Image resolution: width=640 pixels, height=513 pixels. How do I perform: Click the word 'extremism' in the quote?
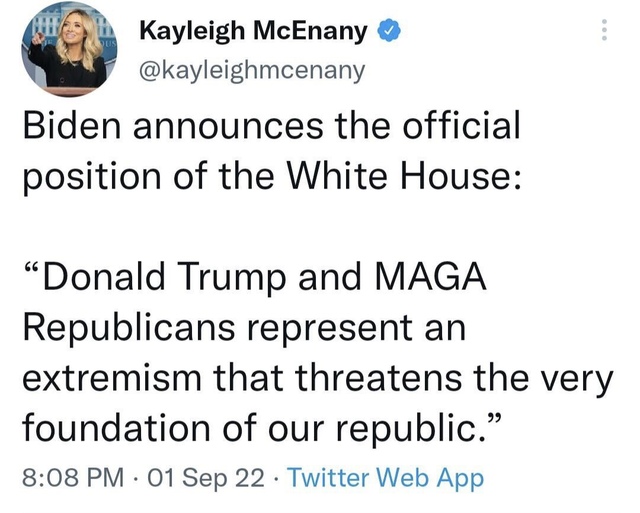pos(112,378)
